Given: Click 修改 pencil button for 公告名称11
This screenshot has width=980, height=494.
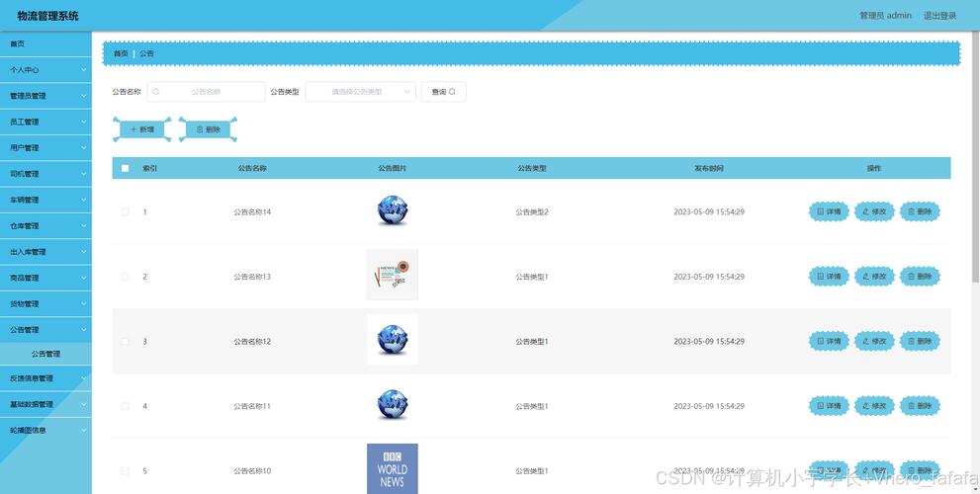Looking at the screenshot, I should click(x=874, y=406).
